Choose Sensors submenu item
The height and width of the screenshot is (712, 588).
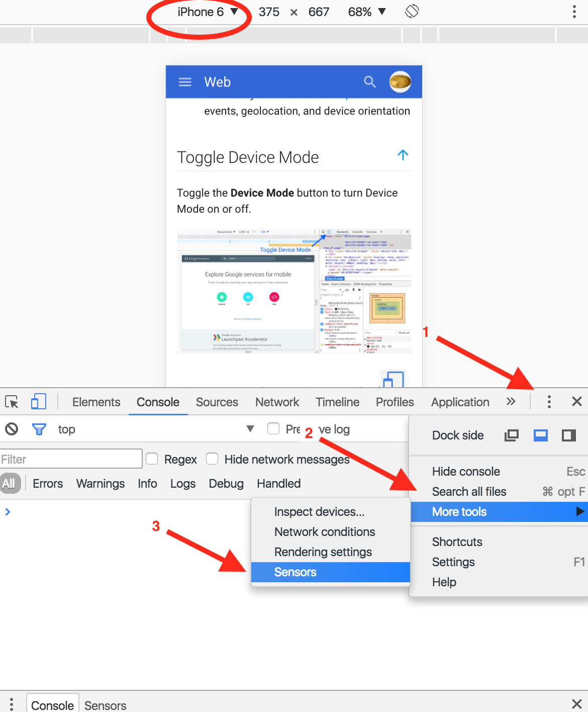click(x=331, y=572)
